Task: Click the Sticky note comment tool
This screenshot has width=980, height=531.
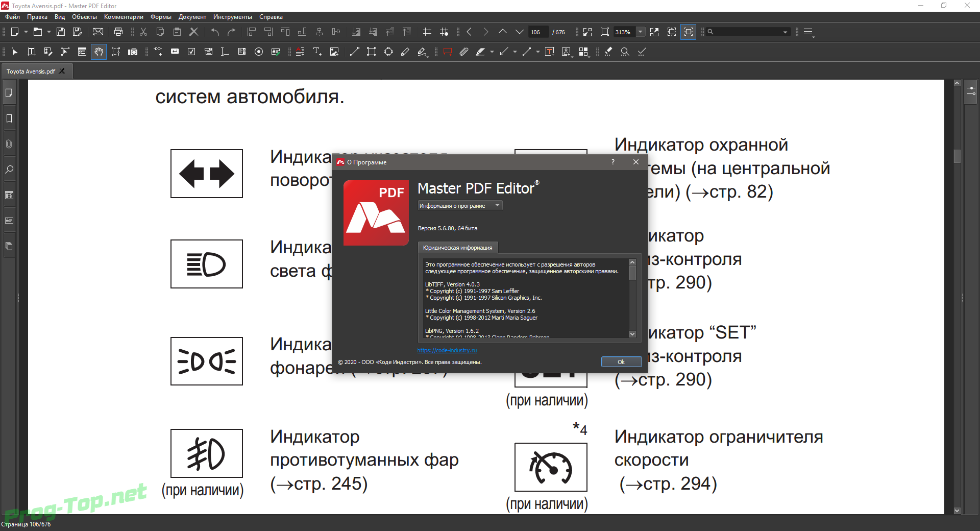Action: 448,52
